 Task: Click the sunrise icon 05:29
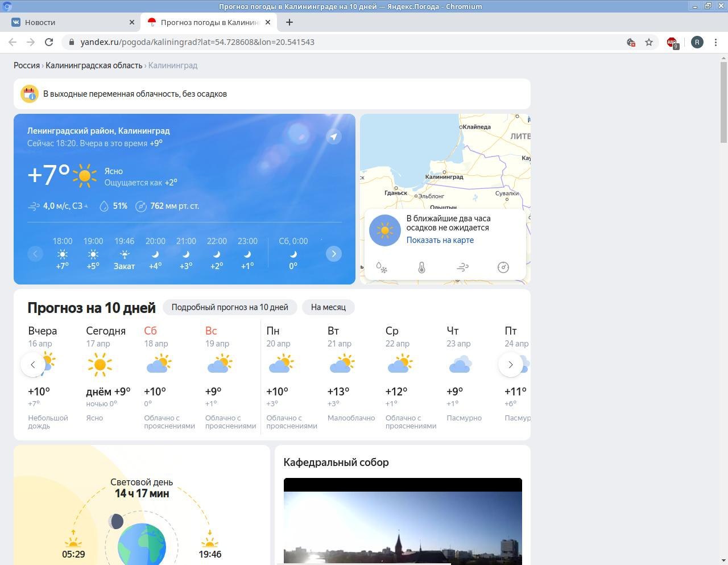coord(73,538)
